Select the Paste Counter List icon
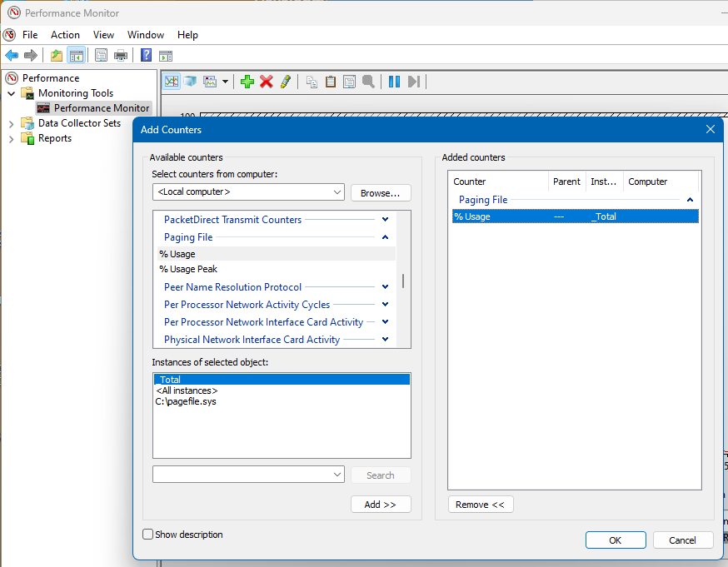 330,81
